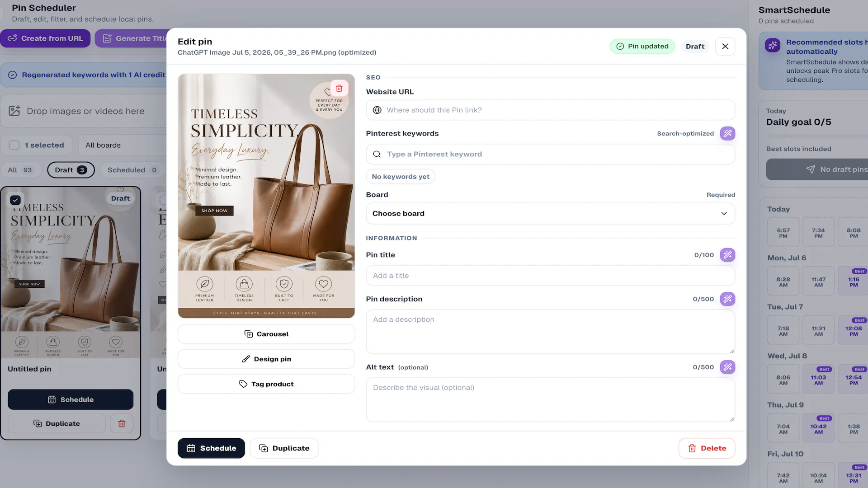Click the Alt text textarea

[550, 400]
